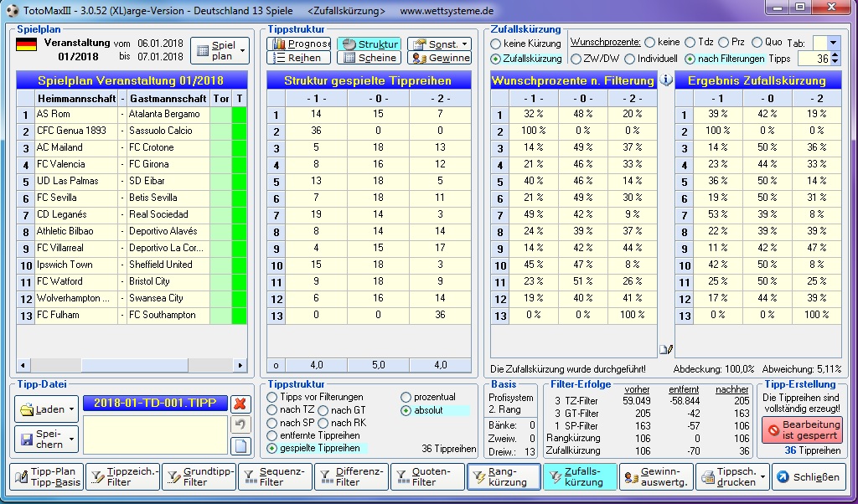Click the Spielplan scrollbar right arrow
The image size is (858, 504).
pos(240,365)
